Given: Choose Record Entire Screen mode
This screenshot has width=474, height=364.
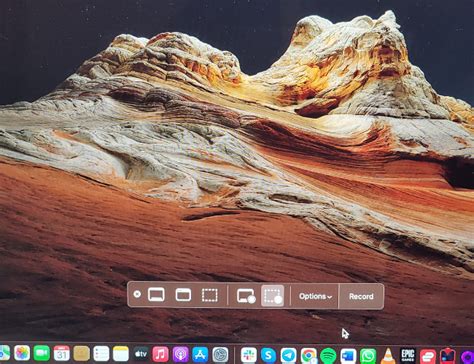Looking at the screenshot, I should (x=246, y=296).
